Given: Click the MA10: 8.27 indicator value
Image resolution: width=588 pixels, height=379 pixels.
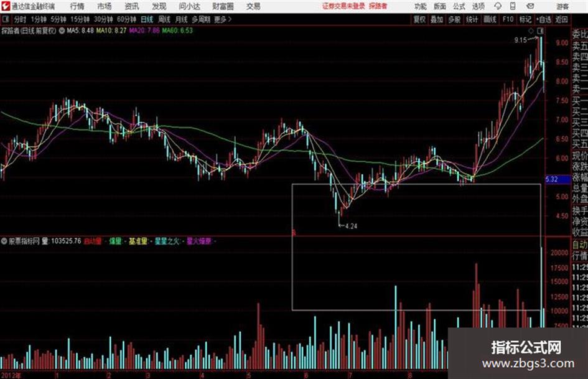Looking at the screenshot, I should [111, 30].
